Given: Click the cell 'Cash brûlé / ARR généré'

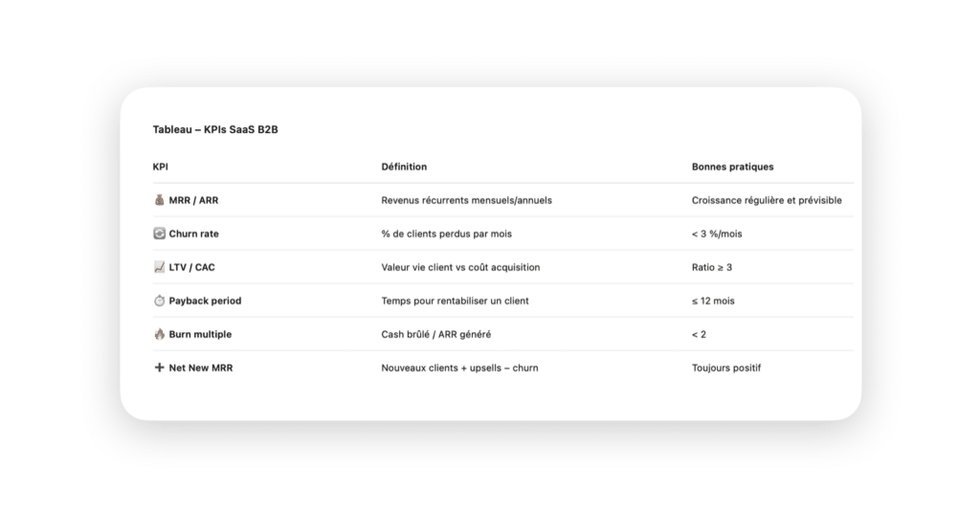Looking at the screenshot, I should [436, 334].
